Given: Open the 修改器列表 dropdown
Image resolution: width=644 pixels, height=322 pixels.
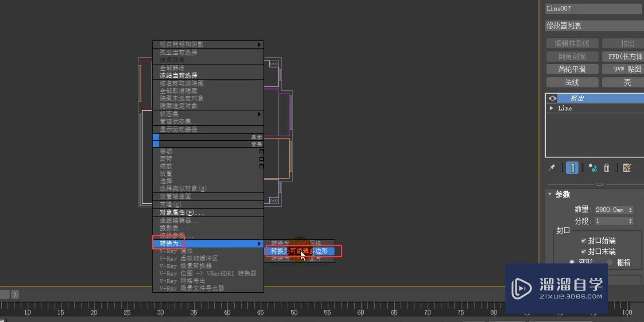Looking at the screenshot, I should point(595,26).
